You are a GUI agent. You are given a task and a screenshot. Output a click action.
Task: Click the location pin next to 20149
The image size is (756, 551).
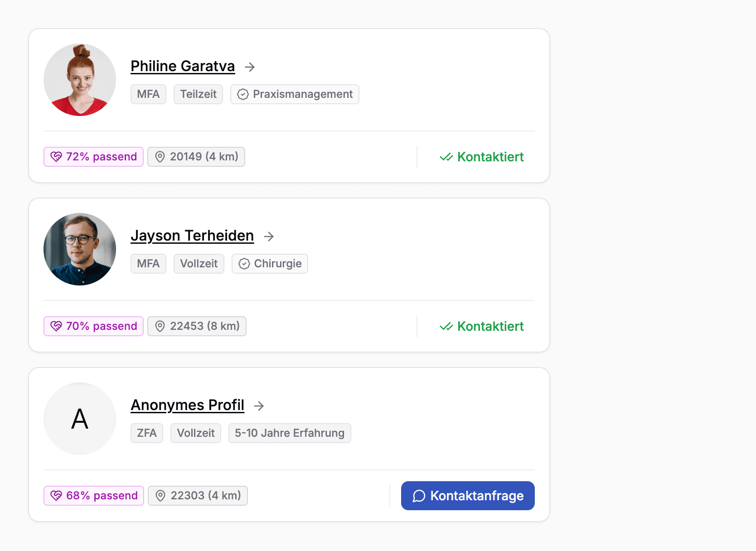[159, 156]
